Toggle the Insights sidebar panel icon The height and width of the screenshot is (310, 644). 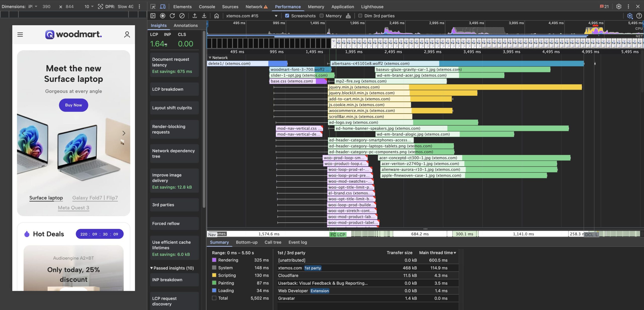pos(153,16)
